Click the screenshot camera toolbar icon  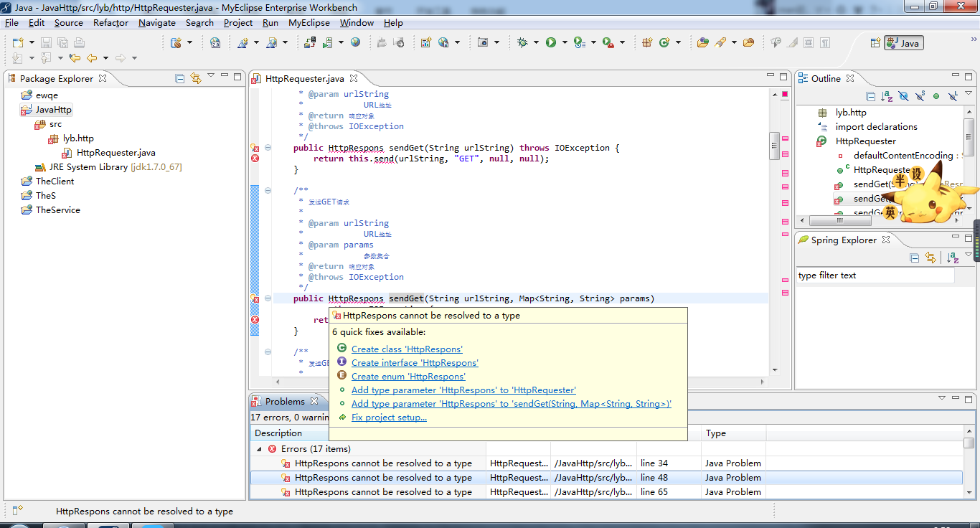tap(483, 43)
